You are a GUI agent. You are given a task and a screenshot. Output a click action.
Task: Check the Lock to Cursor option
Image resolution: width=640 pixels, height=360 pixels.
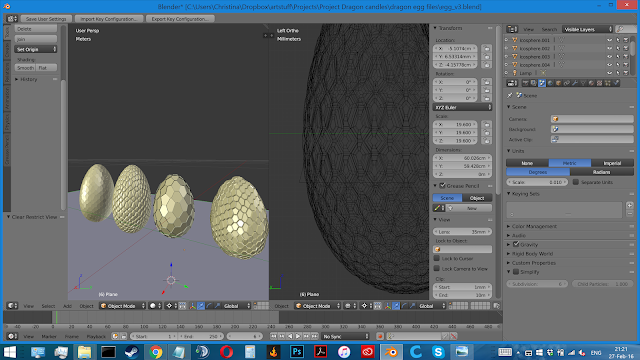[437, 258]
